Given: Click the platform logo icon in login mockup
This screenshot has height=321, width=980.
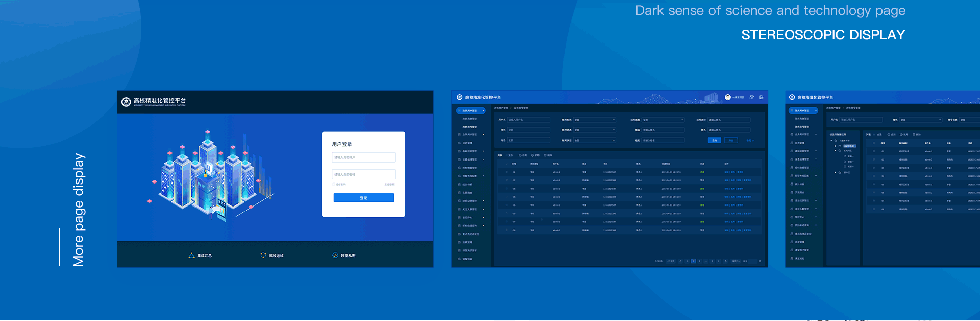Looking at the screenshot, I should [x=126, y=102].
